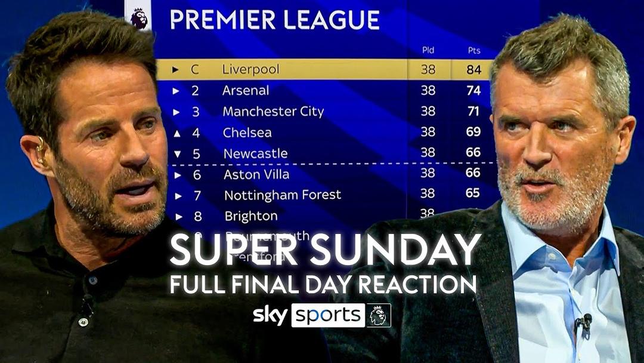Screen dimensions: 644x363
Task: Select the Pld column header
Action: (428, 50)
